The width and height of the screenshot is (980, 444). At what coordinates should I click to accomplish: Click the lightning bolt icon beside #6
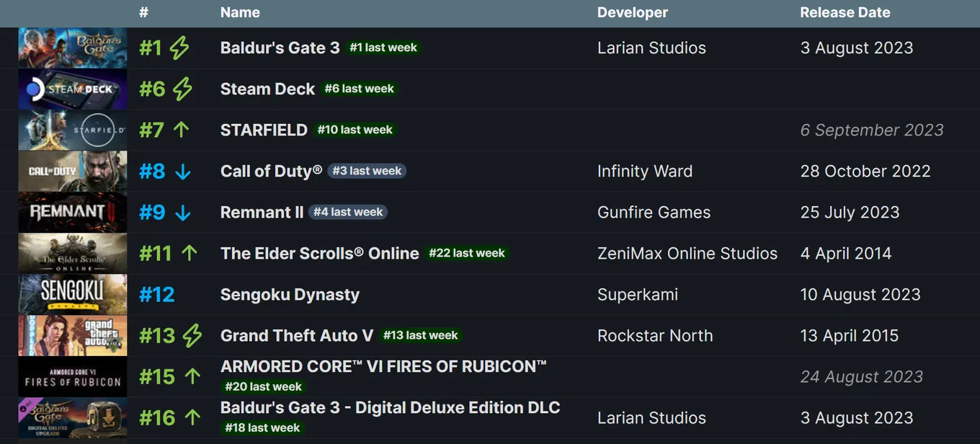pos(183,89)
